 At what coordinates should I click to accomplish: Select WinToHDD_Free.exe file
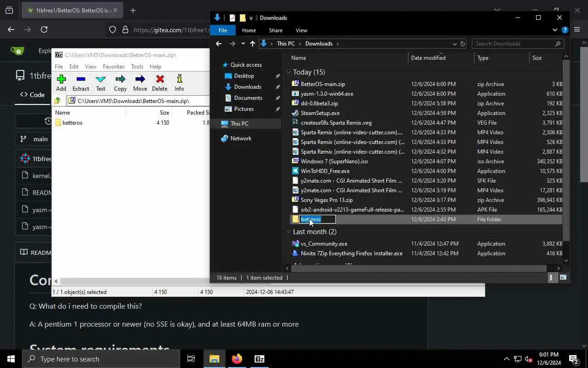325,171
